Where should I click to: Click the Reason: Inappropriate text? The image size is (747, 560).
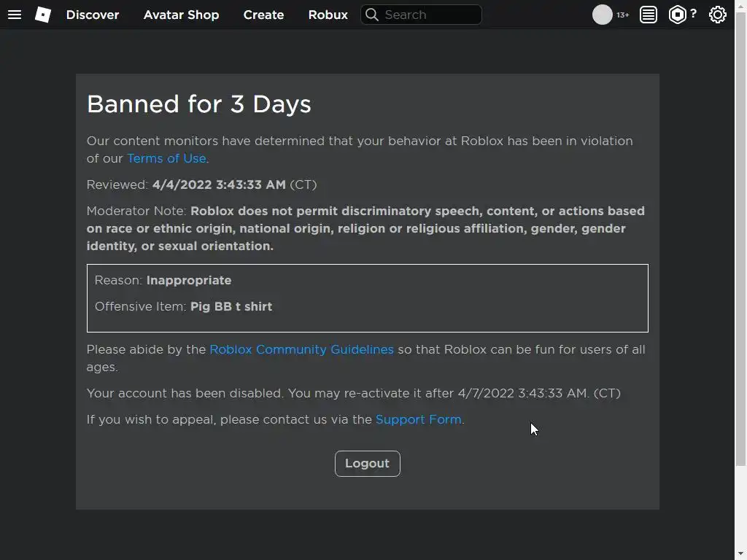(x=163, y=281)
